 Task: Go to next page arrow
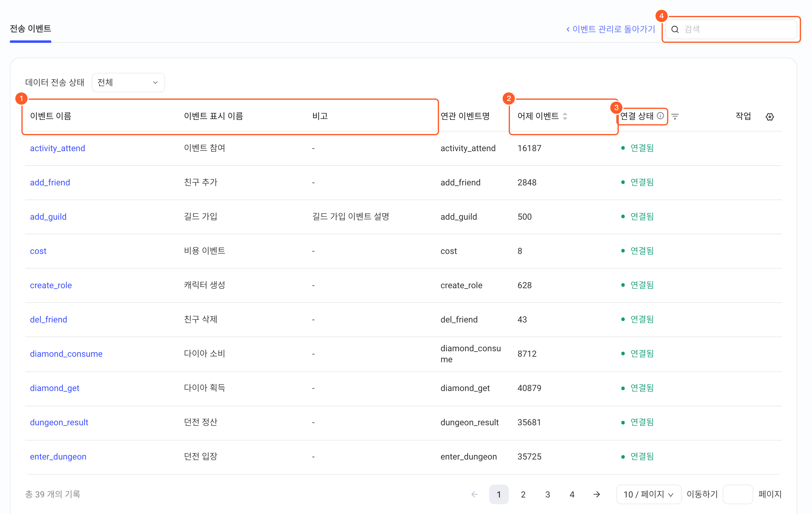point(596,494)
